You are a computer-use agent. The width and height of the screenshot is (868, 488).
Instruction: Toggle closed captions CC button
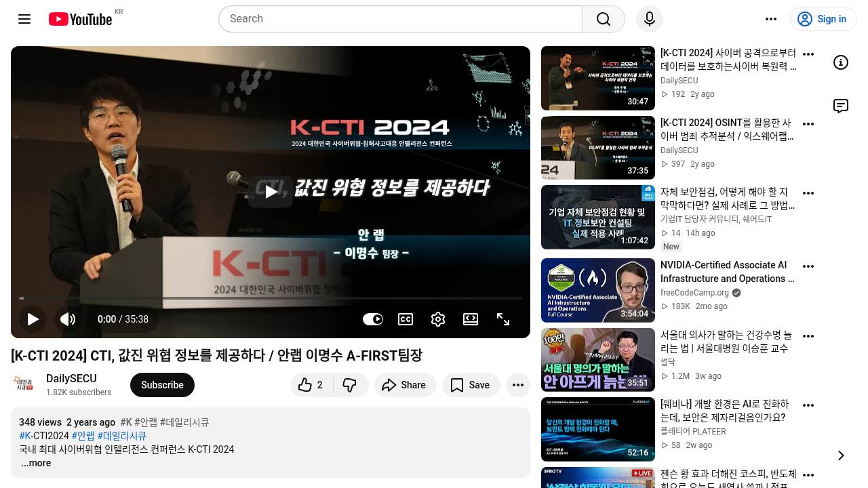pos(406,319)
